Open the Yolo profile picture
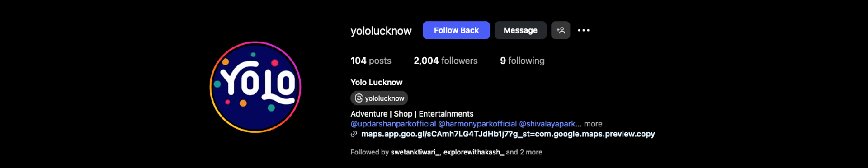 point(255,87)
